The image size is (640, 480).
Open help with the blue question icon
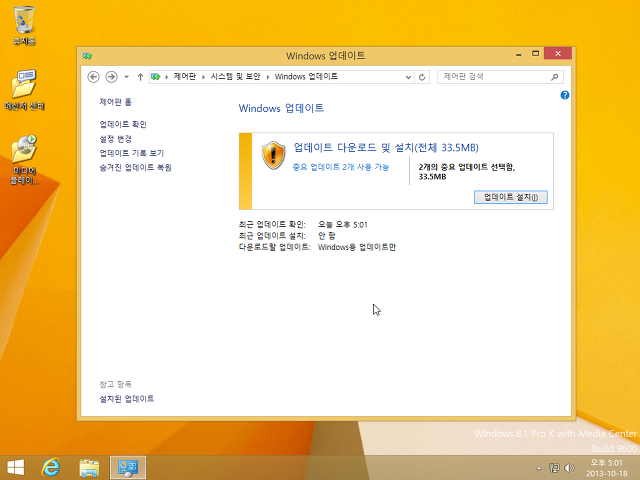point(564,95)
